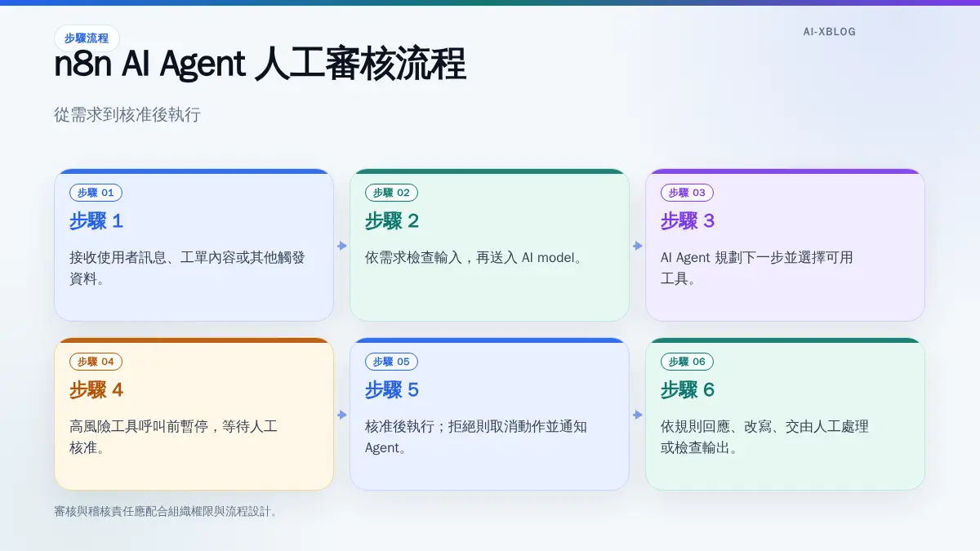Select the blue 步驟 5 heading
980x551 pixels.
392,390
